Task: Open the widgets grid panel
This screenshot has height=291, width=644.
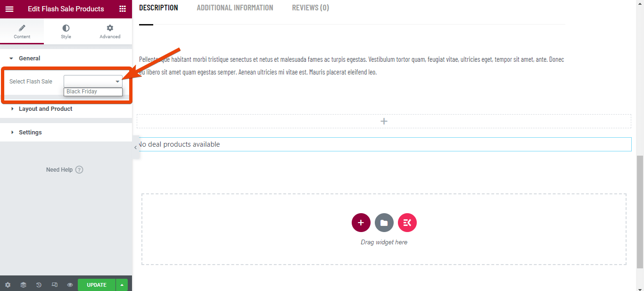Action: pyautogui.click(x=123, y=9)
